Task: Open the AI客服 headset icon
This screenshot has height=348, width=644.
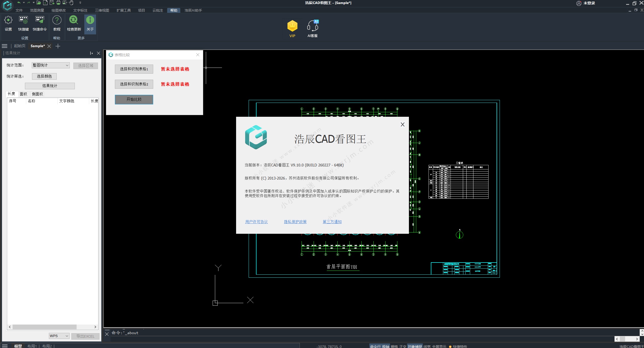Action: point(312,28)
